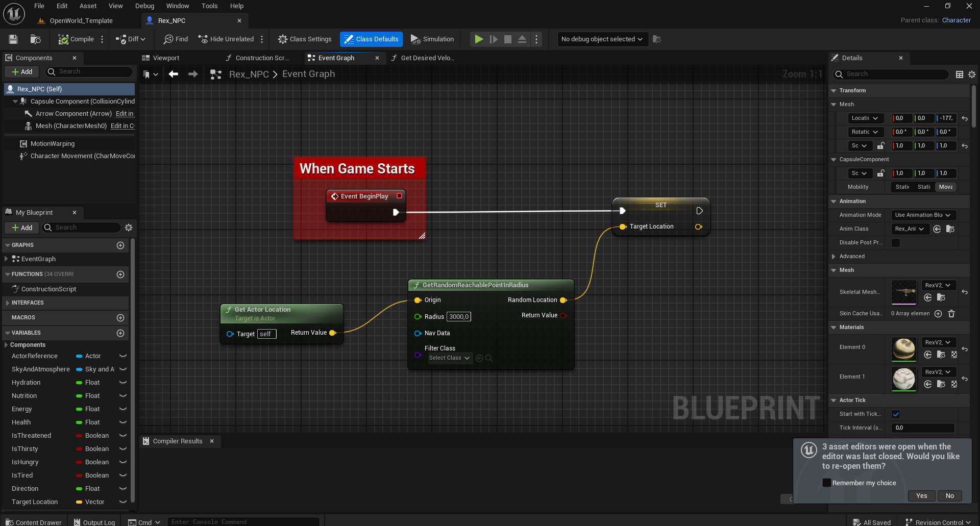Toggle visibility of ActorReference variable
980x526 pixels.
coord(122,356)
